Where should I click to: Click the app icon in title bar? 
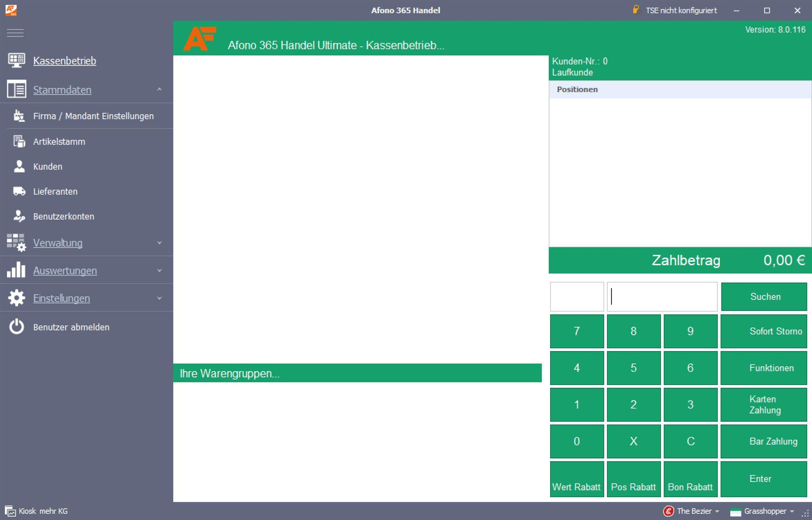pos(11,10)
